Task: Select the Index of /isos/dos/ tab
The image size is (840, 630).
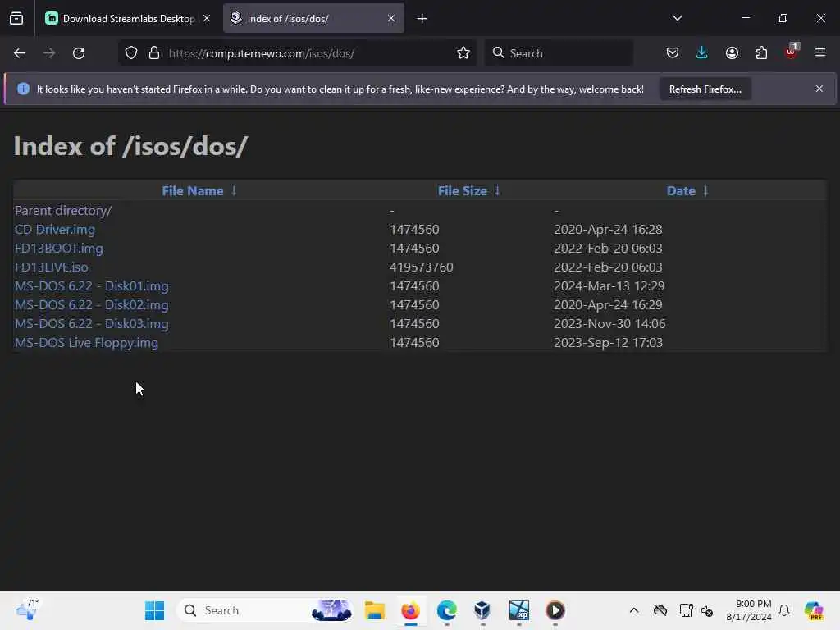Action: pyautogui.click(x=313, y=19)
